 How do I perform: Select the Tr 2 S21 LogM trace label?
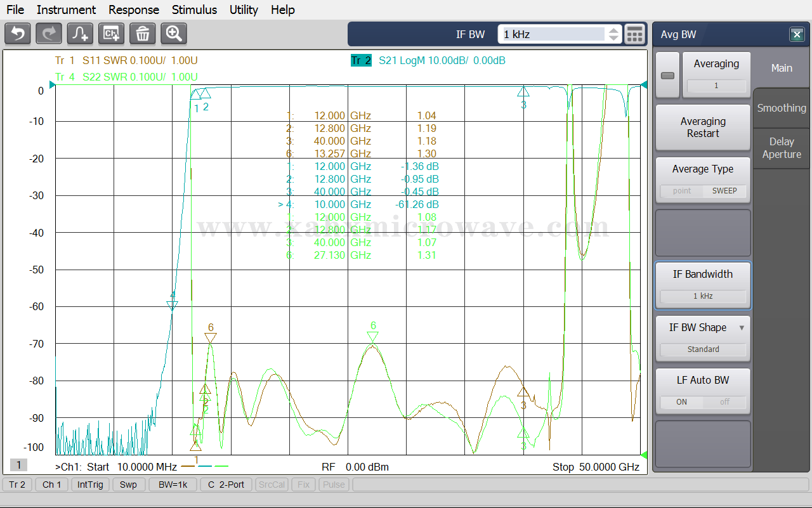[428, 61]
